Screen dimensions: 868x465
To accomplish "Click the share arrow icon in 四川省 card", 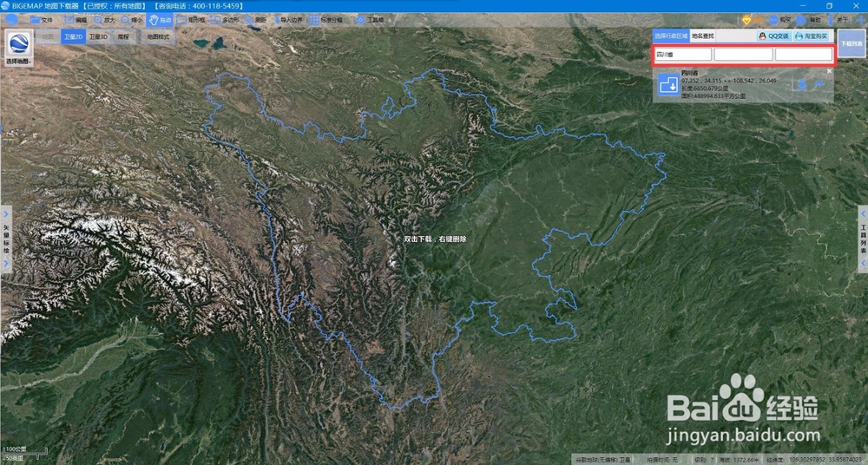I will coord(819,85).
